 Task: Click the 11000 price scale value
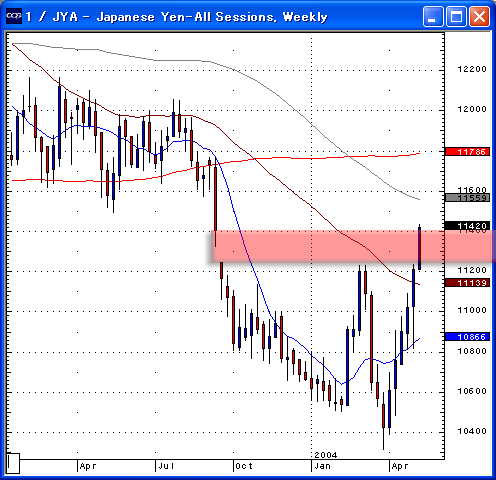[472, 310]
